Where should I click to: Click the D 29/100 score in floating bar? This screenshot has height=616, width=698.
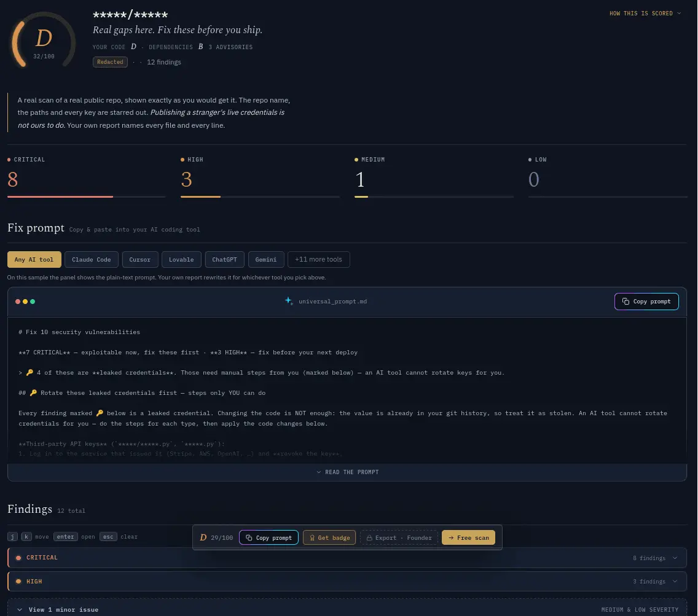pyautogui.click(x=216, y=537)
